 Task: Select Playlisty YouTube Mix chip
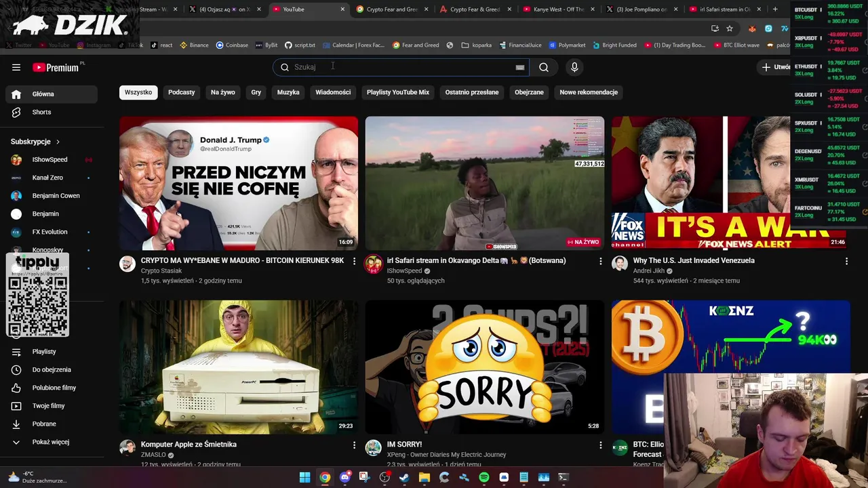pos(398,92)
